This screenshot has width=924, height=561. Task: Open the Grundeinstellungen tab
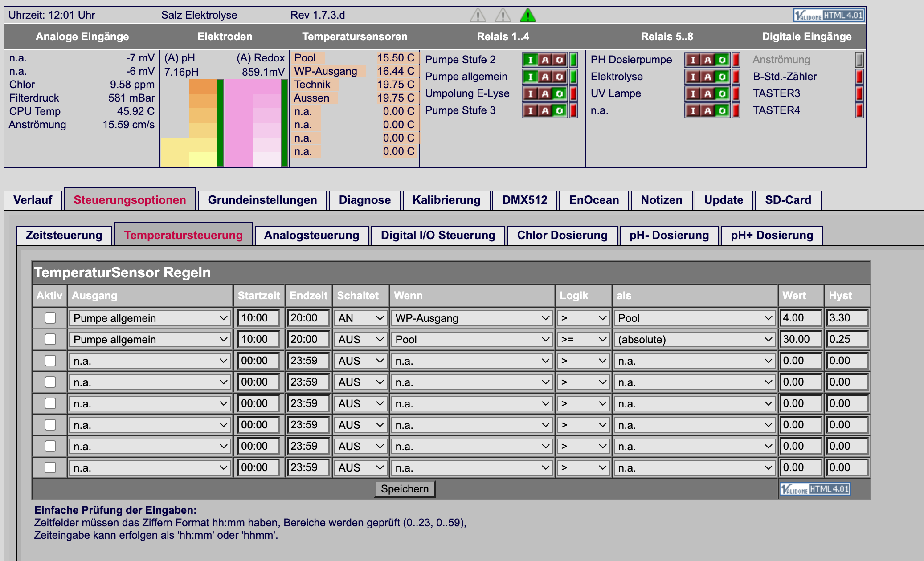click(x=262, y=200)
